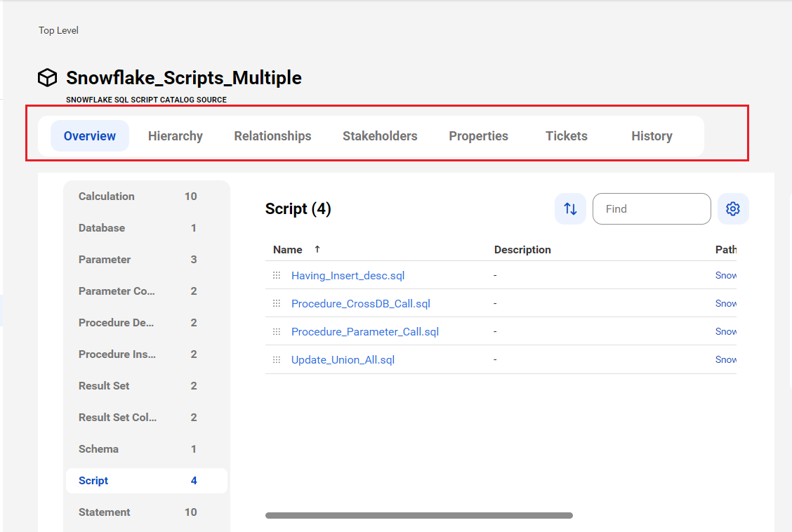This screenshot has height=532, width=792.
Task: Open path link for Procedure_Parameter_Call.sql row
Action: [726, 331]
